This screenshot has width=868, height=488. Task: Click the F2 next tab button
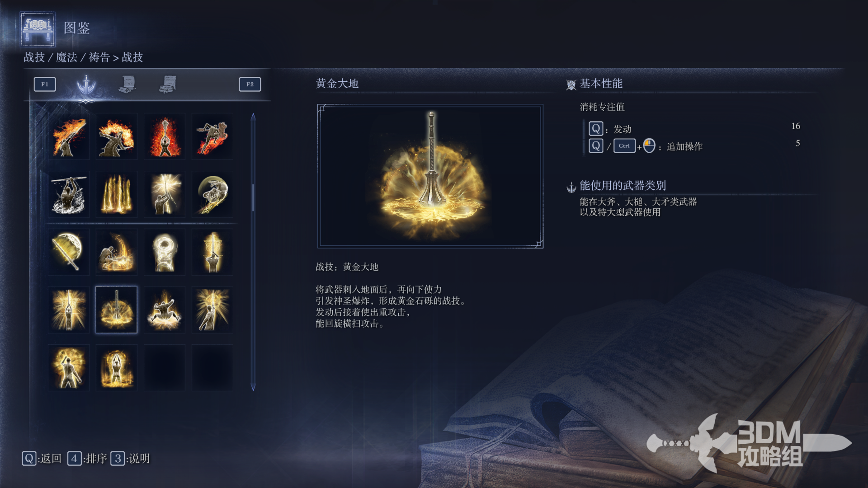(250, 84)
